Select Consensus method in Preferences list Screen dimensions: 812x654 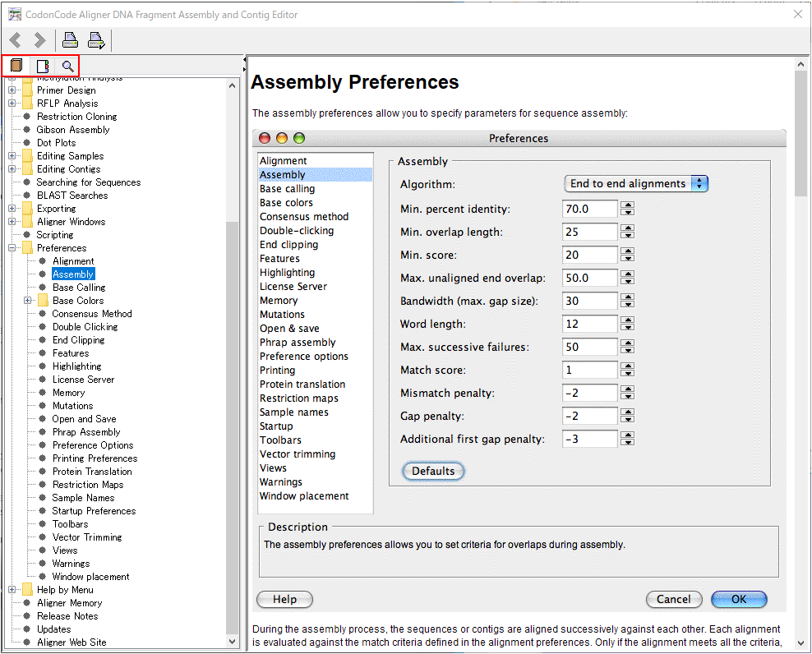(304, 216)
